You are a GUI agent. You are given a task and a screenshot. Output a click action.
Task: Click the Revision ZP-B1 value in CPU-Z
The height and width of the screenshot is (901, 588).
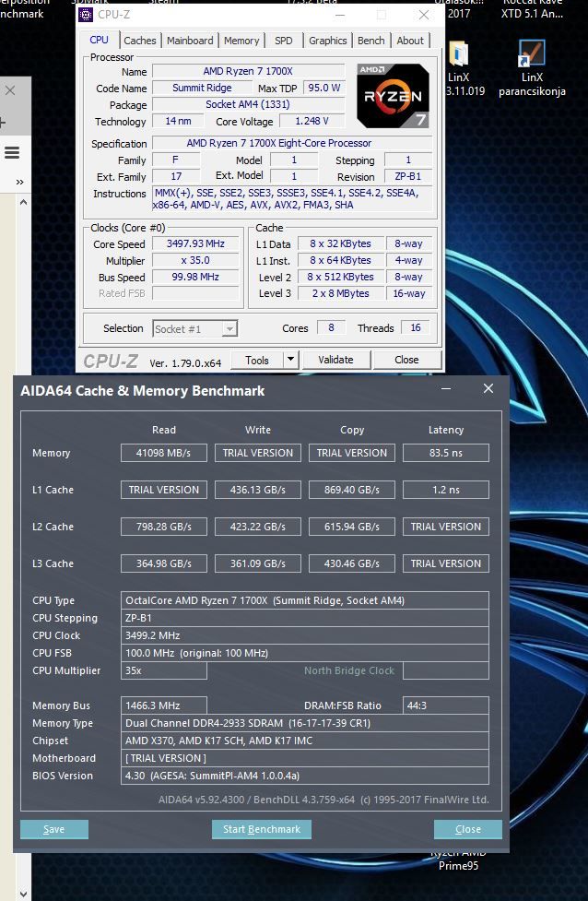point(407,176)
